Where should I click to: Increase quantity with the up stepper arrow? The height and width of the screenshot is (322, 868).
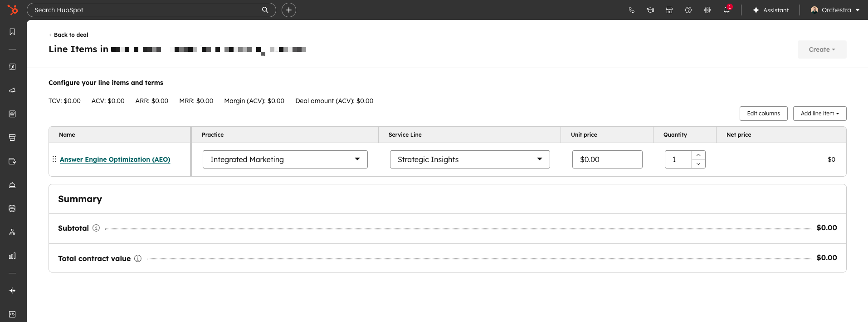click(698, 155)
